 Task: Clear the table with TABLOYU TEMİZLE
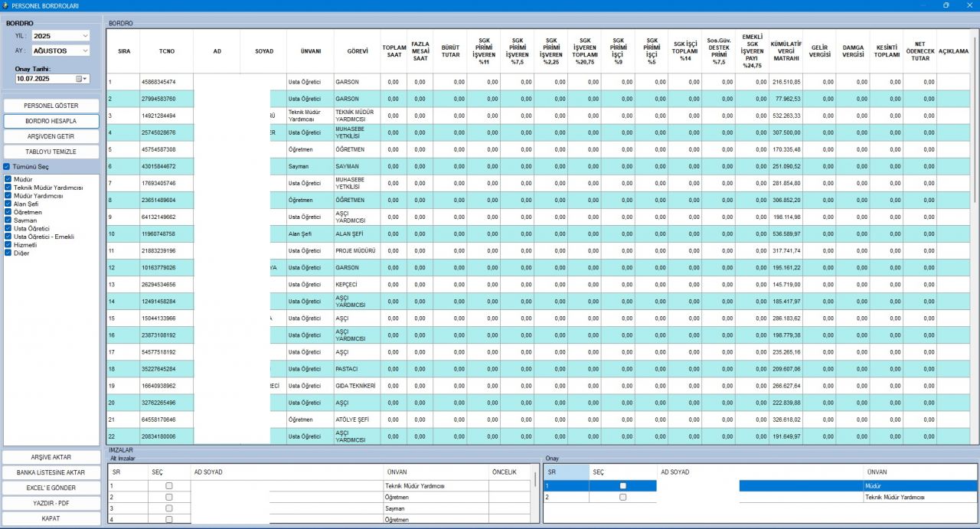click(x=51, y=152)
